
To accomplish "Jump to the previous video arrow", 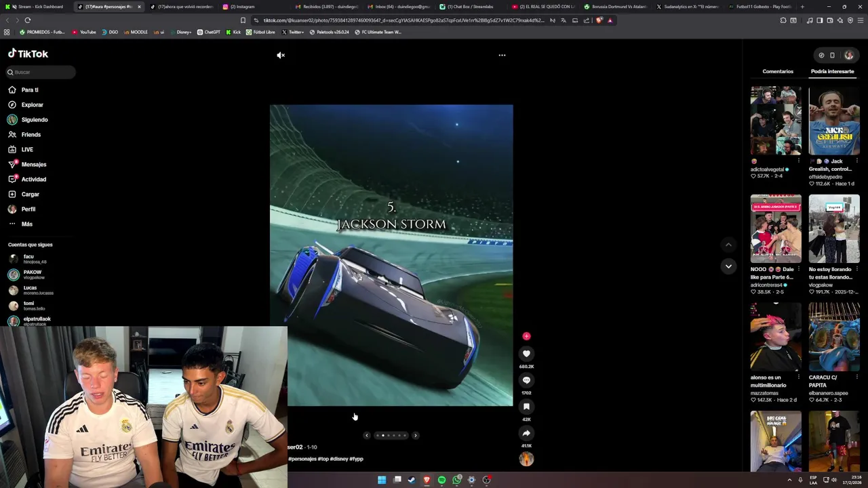I will click(x=728, y=245).
